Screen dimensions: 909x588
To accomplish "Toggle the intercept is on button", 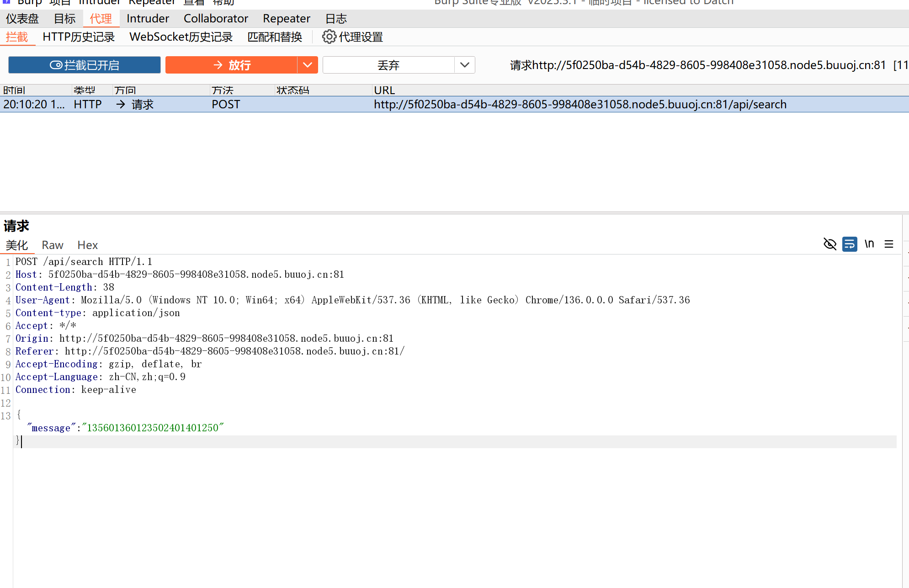I will click(x=85, y=65).
